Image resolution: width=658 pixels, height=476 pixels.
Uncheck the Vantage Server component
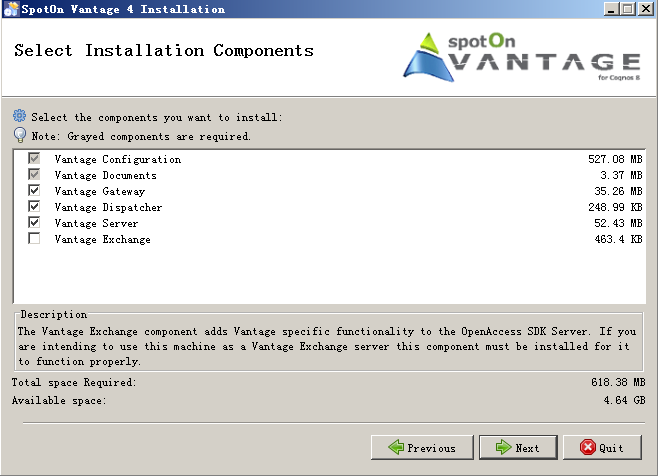tap(34, 222)
